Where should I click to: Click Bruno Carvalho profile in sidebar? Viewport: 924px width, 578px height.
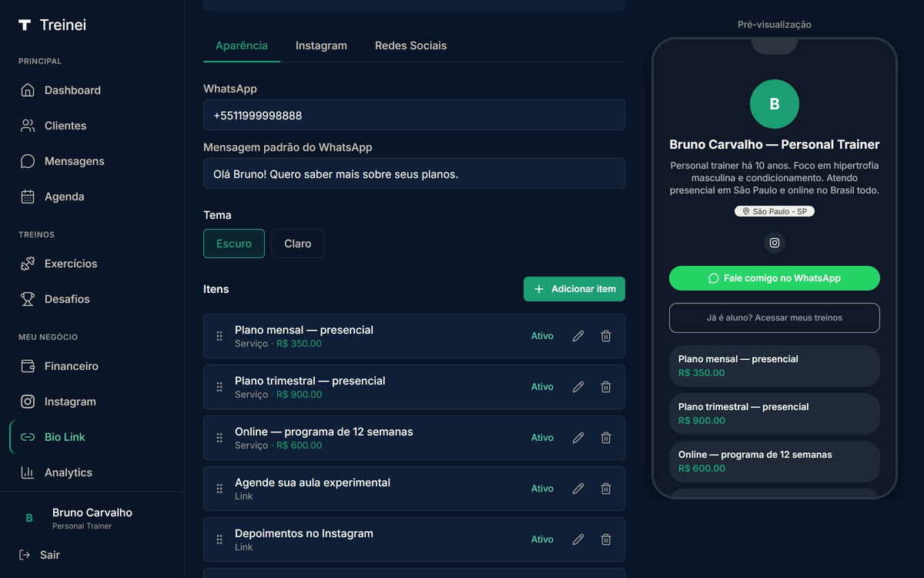pyautogui.click(x=92, y=518)
